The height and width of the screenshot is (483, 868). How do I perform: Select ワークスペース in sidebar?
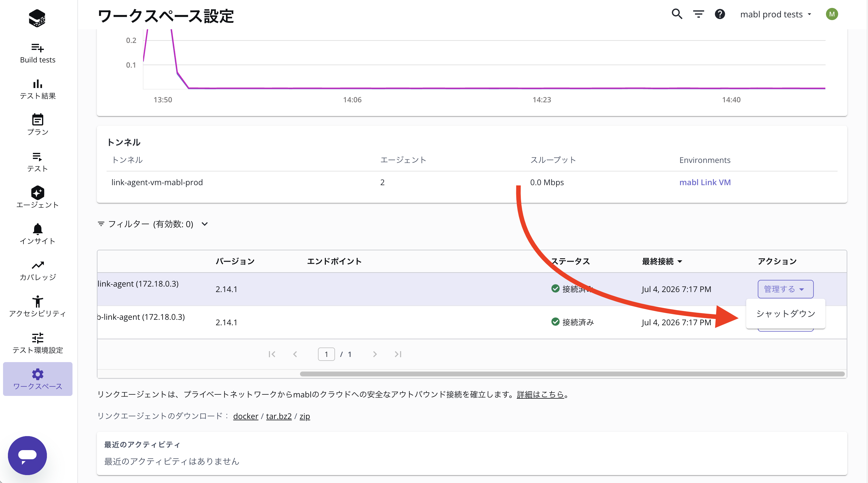click(37, 379)
